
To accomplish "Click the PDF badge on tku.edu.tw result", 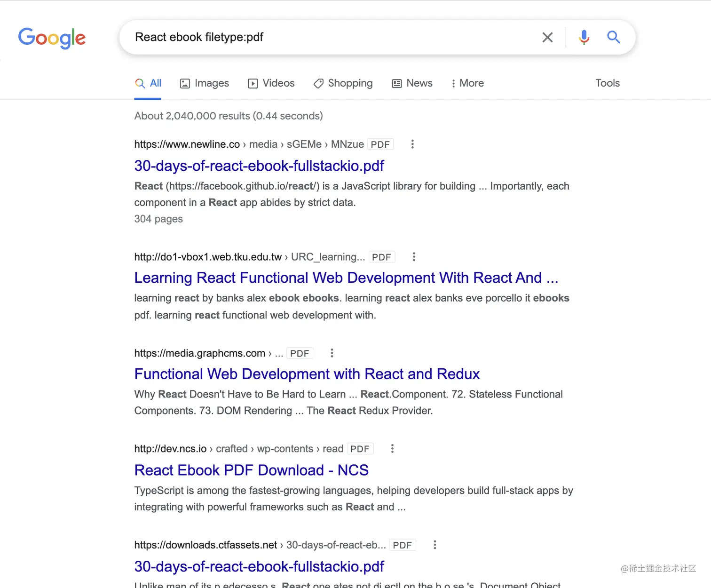I will (x=382, y=257).
